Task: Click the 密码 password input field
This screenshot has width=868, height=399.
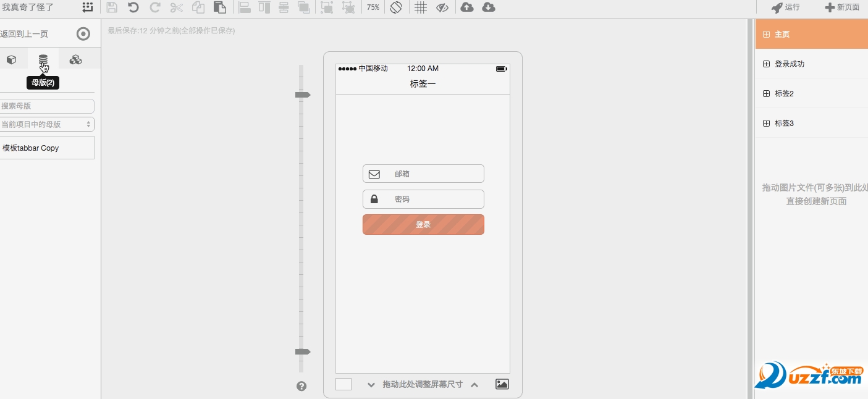Action: click(x=423, y=199)
